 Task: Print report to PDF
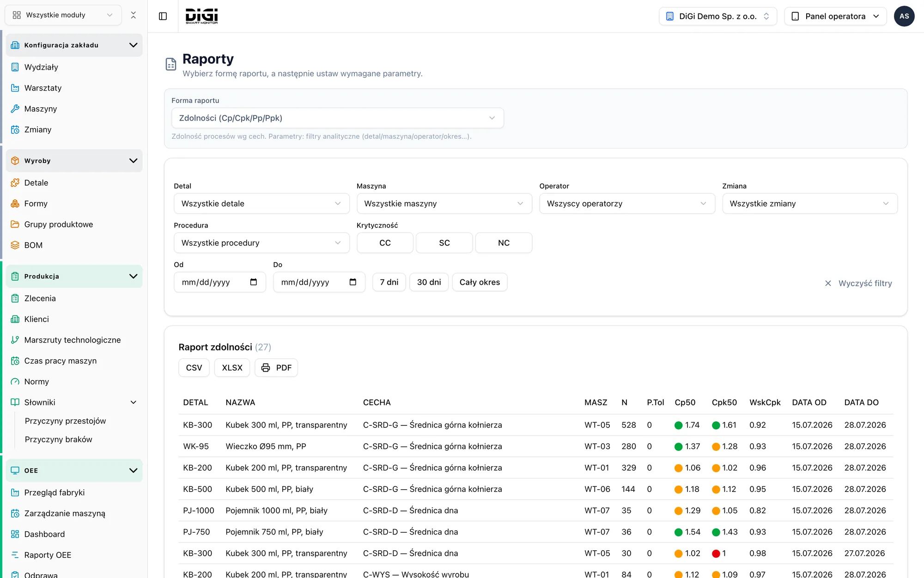(x=276, y=368)
